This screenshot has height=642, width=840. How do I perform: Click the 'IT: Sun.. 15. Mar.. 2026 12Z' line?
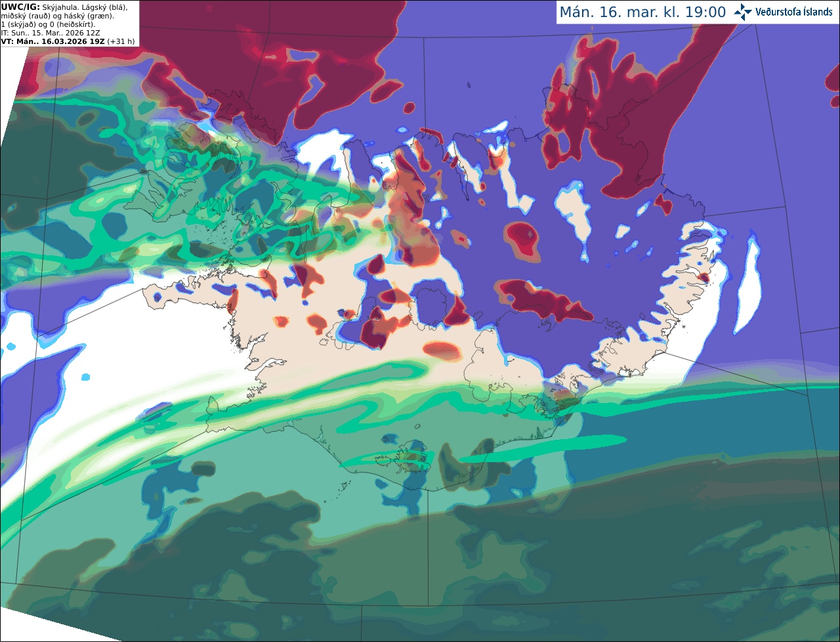(x=51, y=33)
